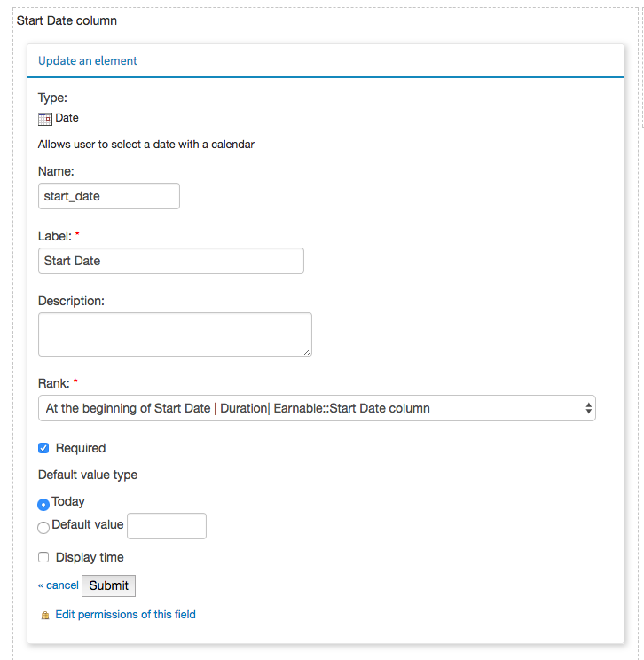Click the Update an element header
Viewport: 644px width, 660px height.
coord(88,60)
